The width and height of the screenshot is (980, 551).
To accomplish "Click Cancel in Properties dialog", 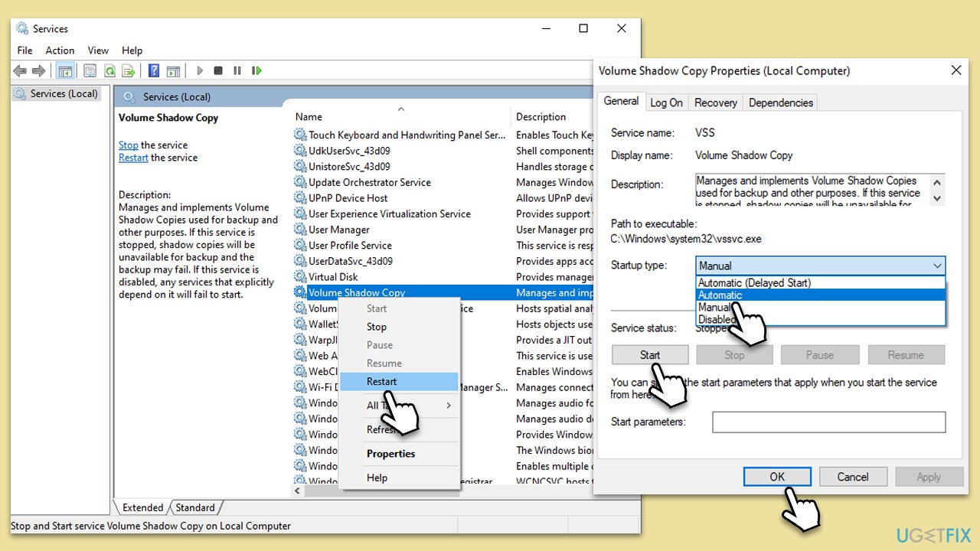I will pos(853,477).
